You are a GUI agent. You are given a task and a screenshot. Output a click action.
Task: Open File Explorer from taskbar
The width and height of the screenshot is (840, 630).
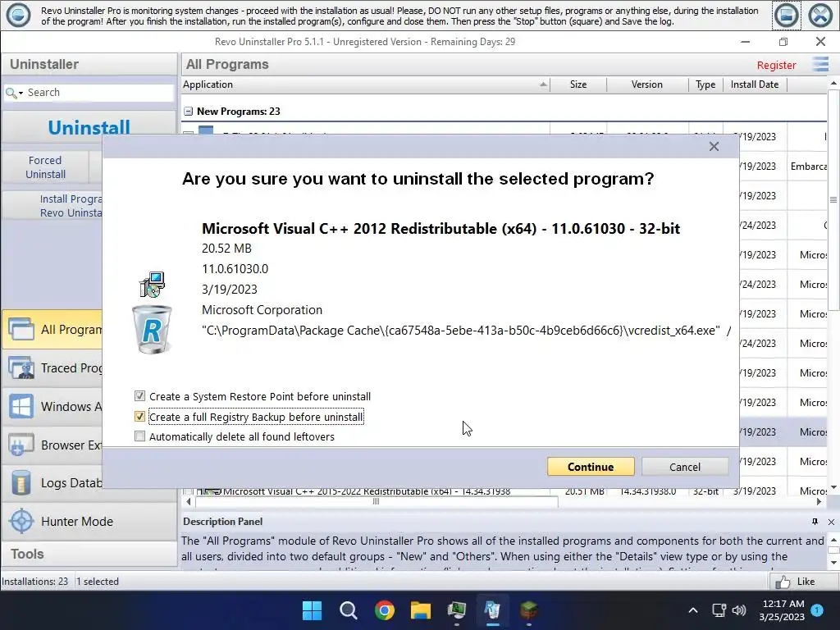421,610
